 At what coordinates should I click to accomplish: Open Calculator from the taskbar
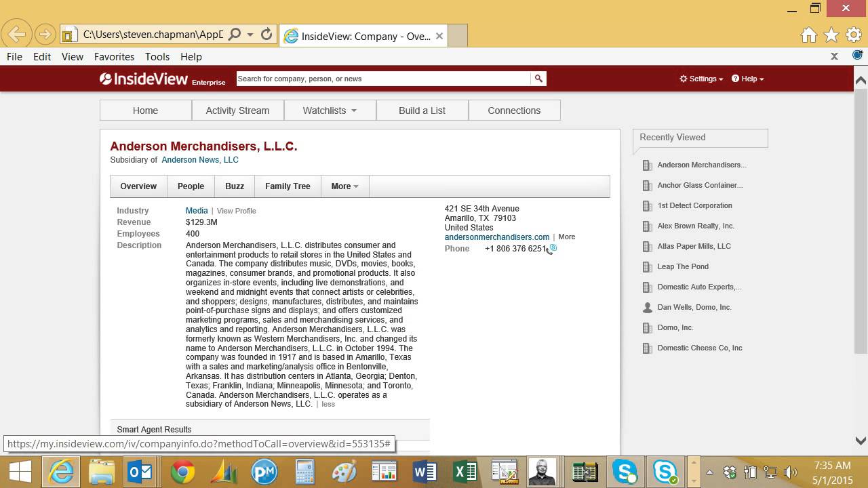click(x=305, y=472)
